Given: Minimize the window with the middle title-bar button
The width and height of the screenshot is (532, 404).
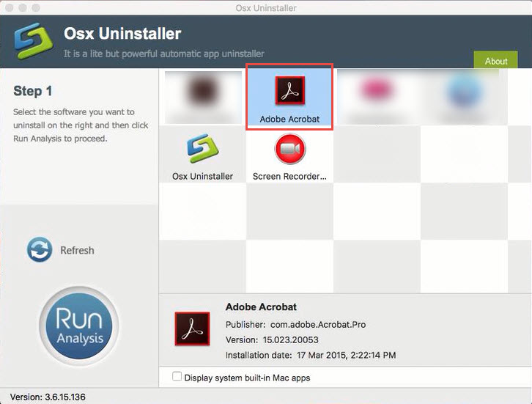Looking at the screenshot, I should tap(25, 8).
